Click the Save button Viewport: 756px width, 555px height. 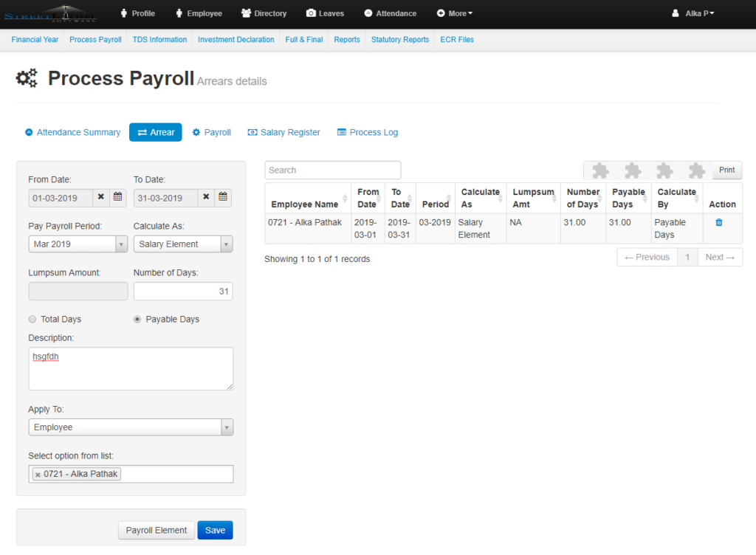point(215,530)
